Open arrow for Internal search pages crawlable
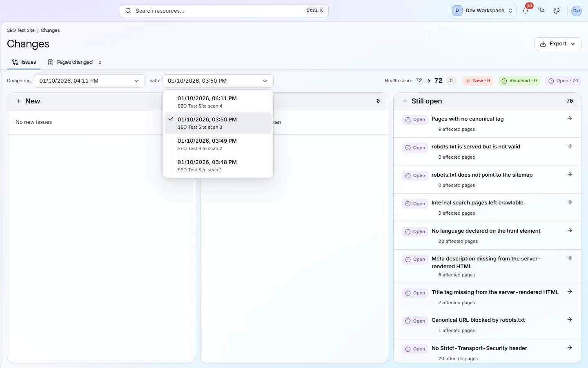 click(x=570, y=202)
